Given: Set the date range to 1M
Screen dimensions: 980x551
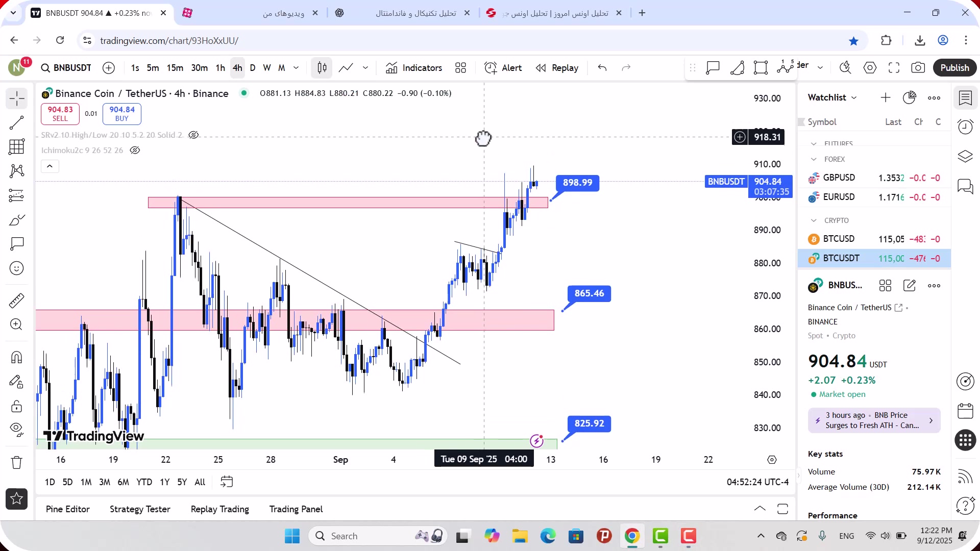Looking at the screenshot, I should point(86,482).
